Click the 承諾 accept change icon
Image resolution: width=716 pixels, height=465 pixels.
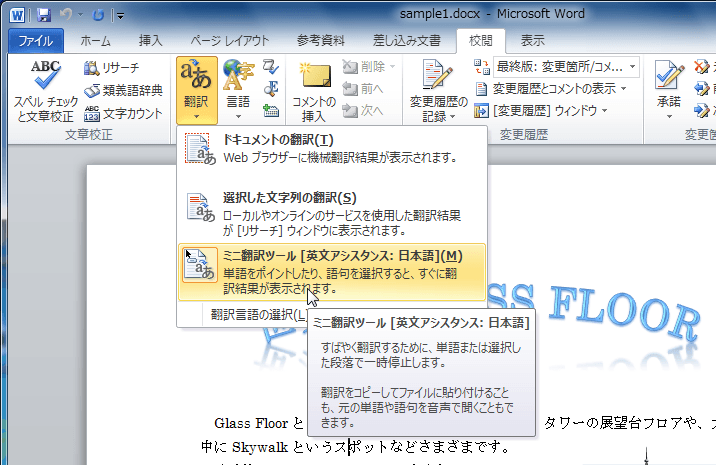669,76
